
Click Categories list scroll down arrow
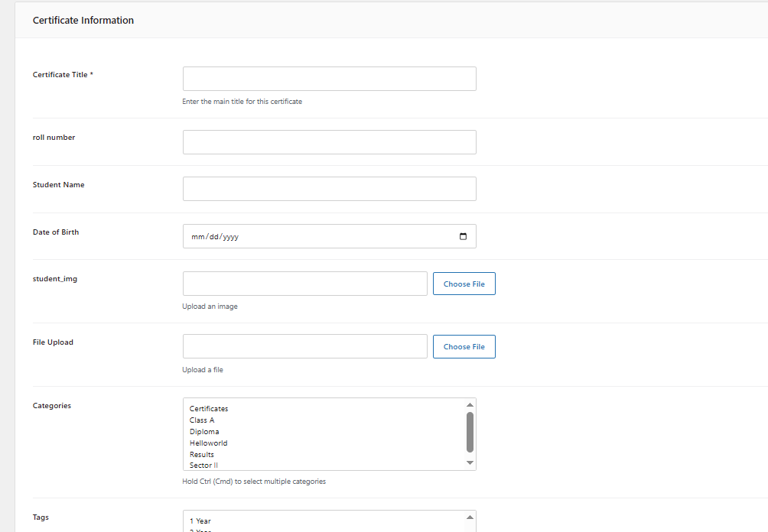click(x=470, y=462)
